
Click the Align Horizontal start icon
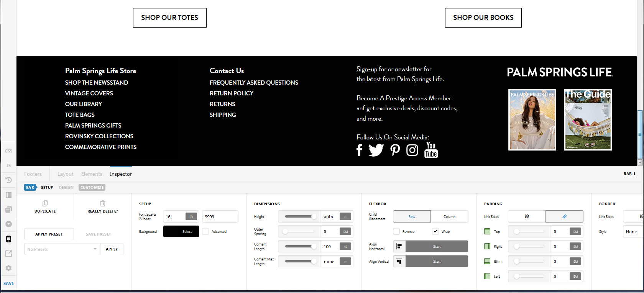click(x=399, y=246)
